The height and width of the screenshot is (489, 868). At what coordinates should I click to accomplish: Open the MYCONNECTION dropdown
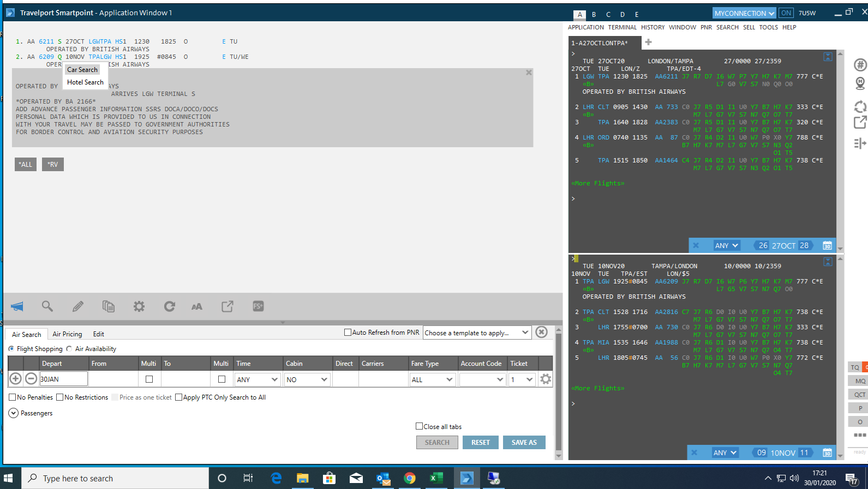pos(744,13)
